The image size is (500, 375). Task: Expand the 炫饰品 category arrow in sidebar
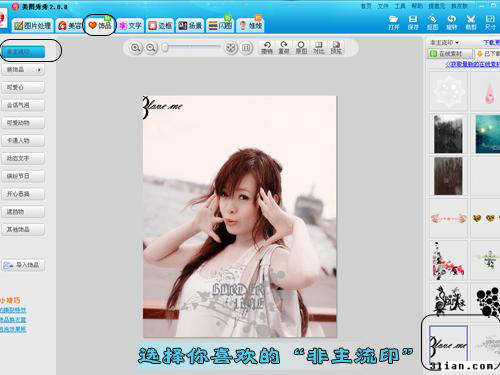(x=39, y=70)
